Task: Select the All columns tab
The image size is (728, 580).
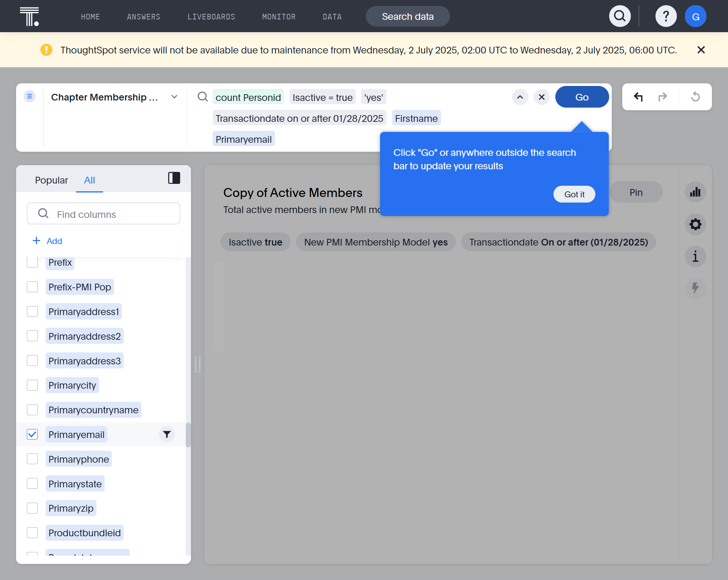Action: [x=89, y=180]
